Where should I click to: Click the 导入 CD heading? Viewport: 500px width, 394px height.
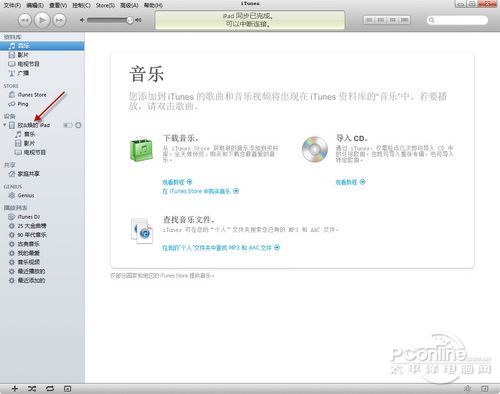click(x=352, y=138)
